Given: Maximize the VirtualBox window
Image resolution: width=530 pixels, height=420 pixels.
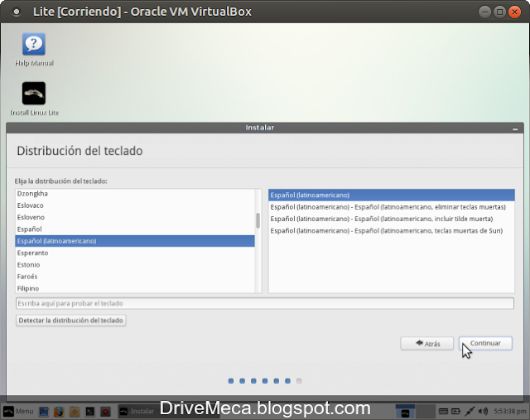Looking at the screenshot, I should coord(499,12).
